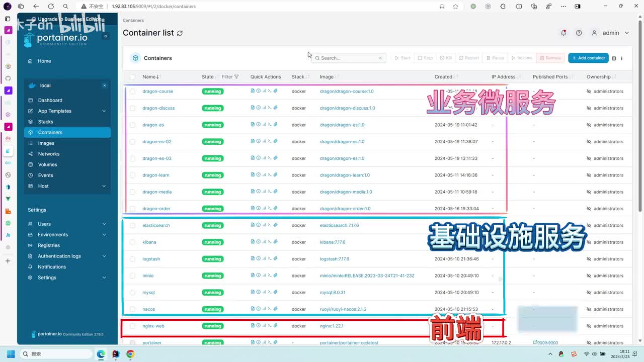Viewport: 644px width, 362px height.
Task: Open the notifications bell icon
Action: pos(563,33)
